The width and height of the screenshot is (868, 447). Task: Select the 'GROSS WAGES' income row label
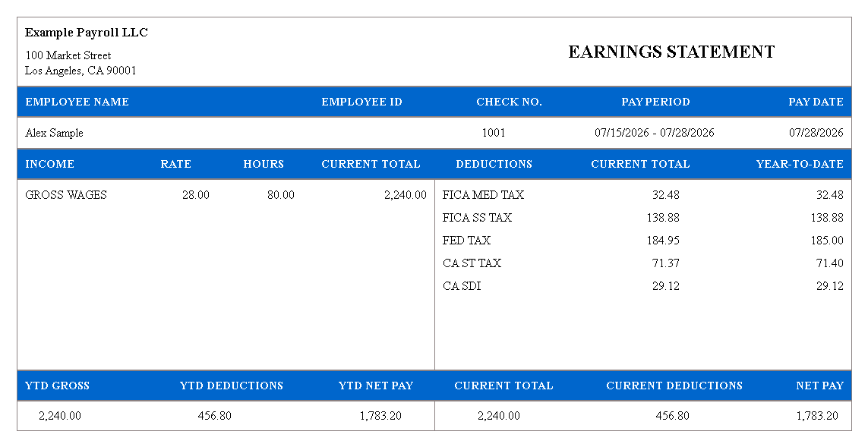click(66, 195)
